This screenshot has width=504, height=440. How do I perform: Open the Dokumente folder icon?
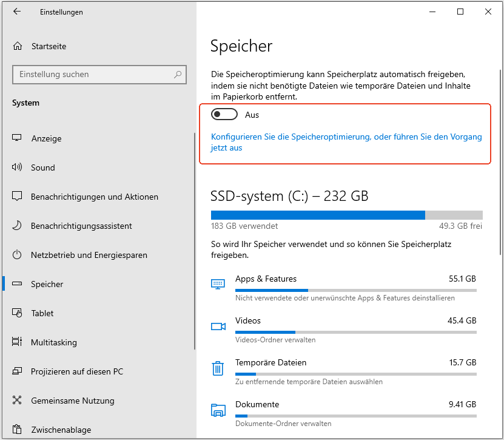218,410
